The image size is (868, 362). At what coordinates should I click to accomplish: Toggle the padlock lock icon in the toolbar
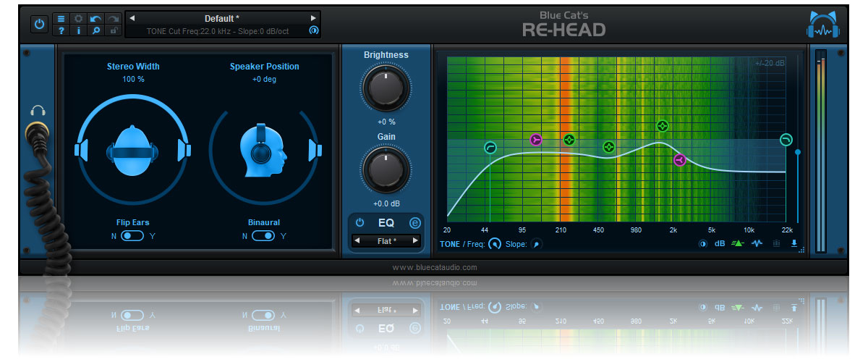(114, 30)
